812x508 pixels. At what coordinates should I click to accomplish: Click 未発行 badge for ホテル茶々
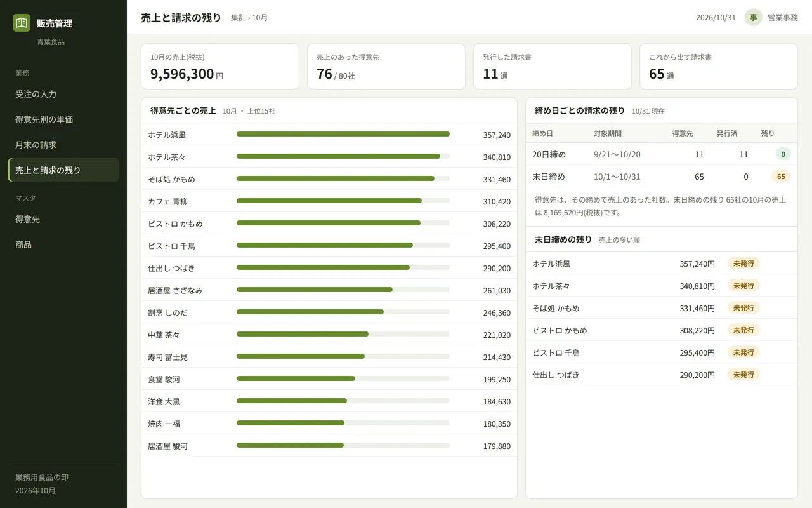[x=743, y=286]
